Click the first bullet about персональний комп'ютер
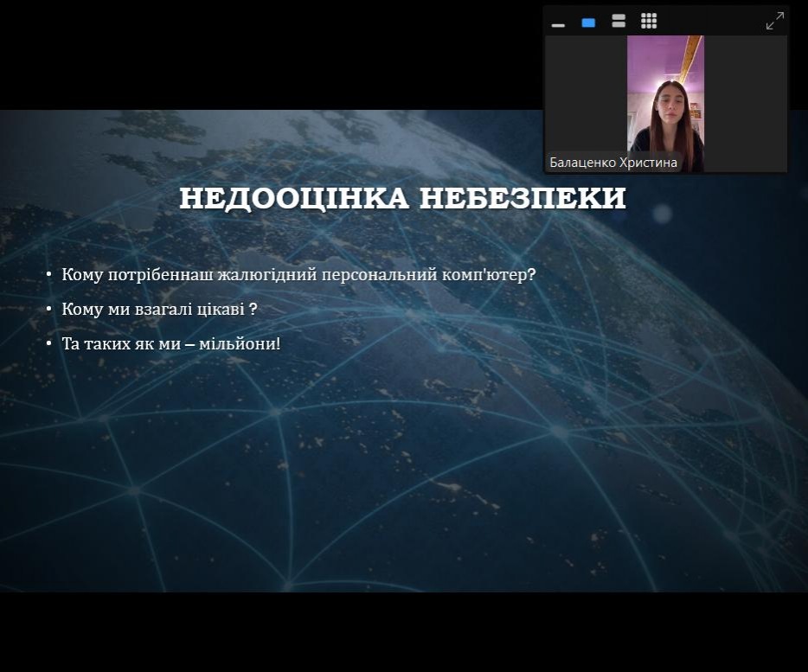This screenshot has width=808, height=672. click(298, 275)
